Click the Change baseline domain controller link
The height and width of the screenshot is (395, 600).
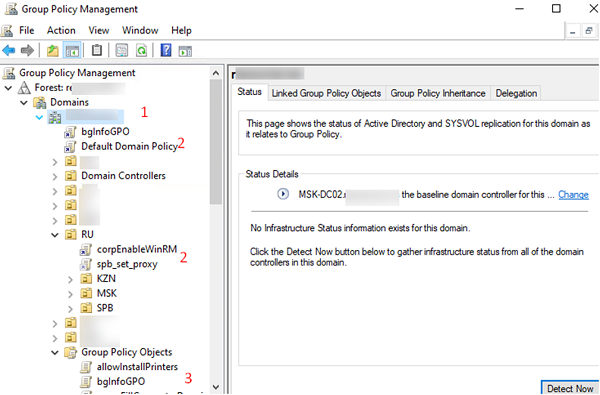coord(573,194)
